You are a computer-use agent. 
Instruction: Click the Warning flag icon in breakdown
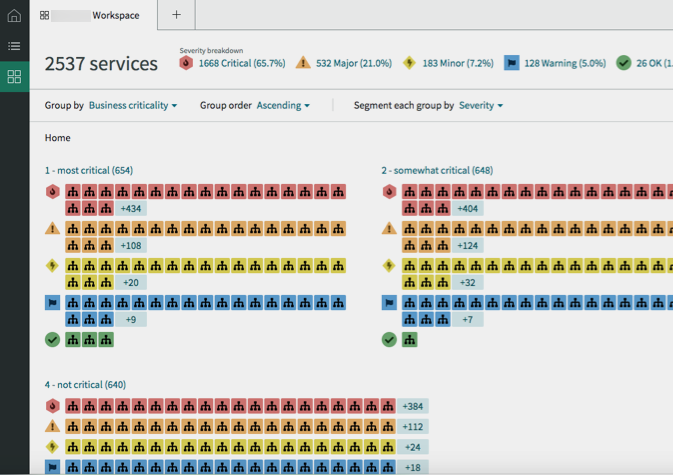tap(511, 63)
